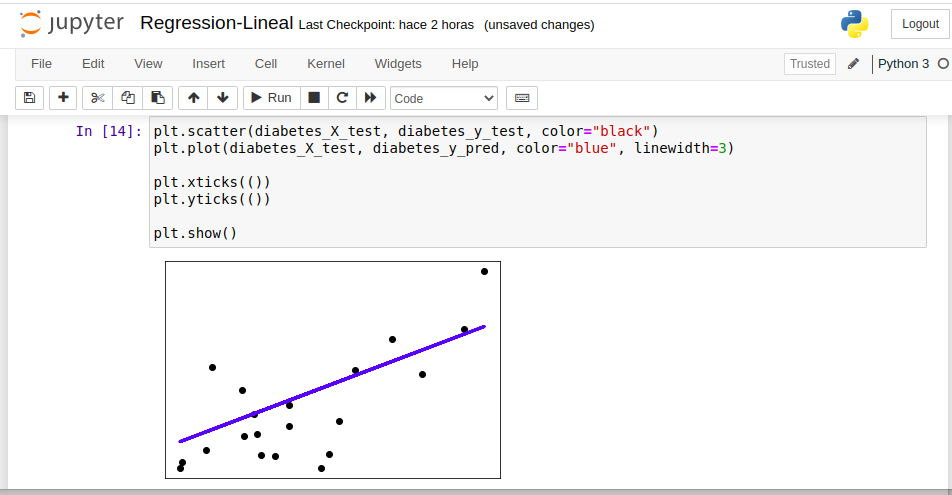Click the save and checkpoint icon
This screenshot has height=495, width=952.
point(29,98)
